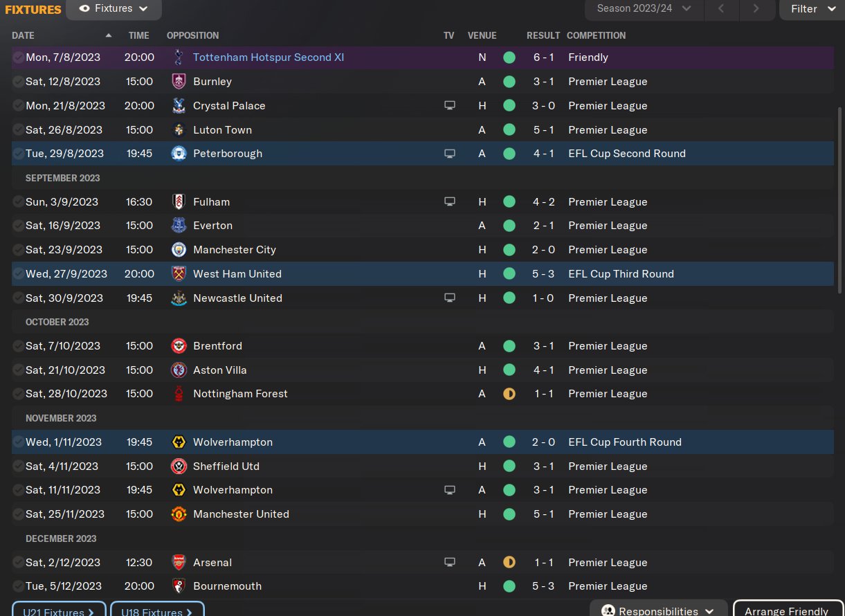Click the green win indicator for Luton Town
Screen dimensions: 845x616
[x=509, y=130]
